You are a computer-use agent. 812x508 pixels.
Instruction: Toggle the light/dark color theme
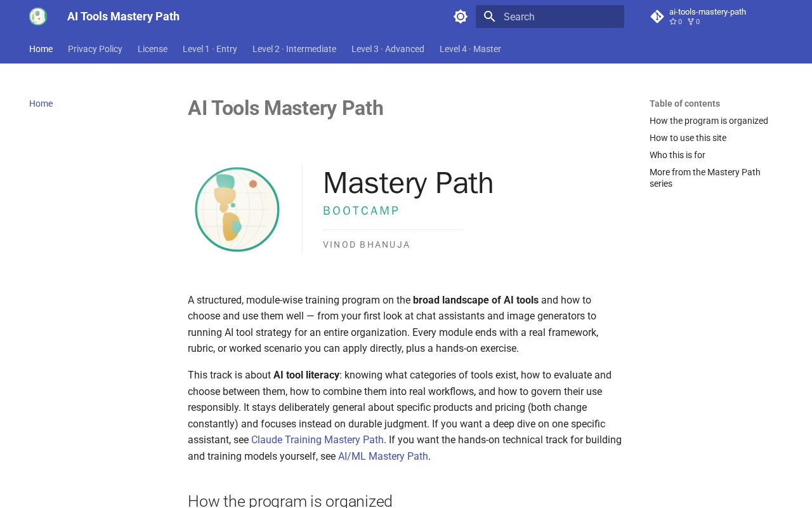coord(461,17)
